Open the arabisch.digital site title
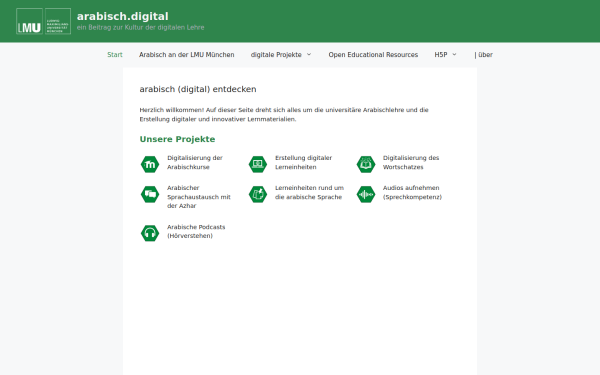The height and width of the screenshot is (375, 600). (122, 16)
